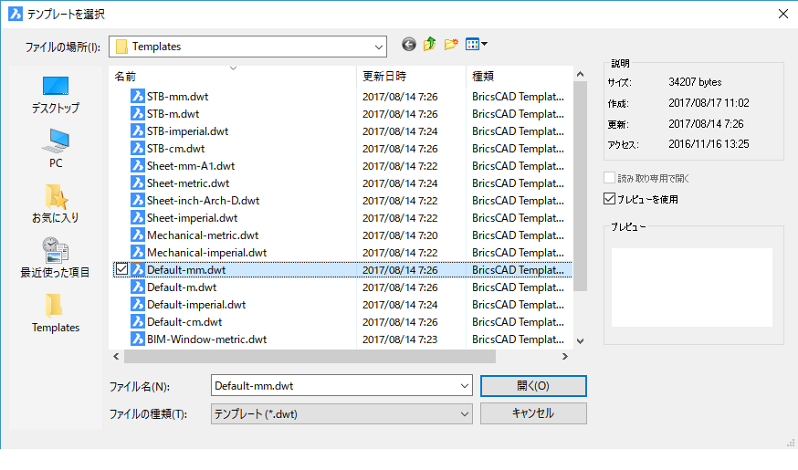Select the BIM-Window-metric.dwt file icon
Image resolution: width=798 pixels, height=470 pixels.
(137, 339)
